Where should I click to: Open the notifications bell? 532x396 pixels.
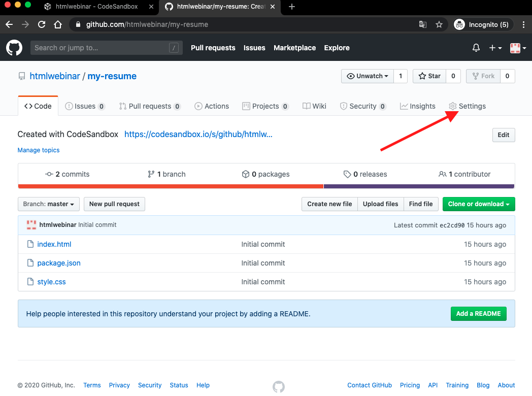click(x=476, y=48)
